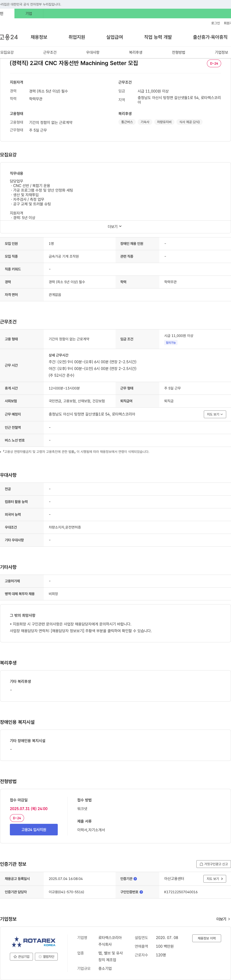Click the 차량소지자,운전면허증 preference text

pos(64,527)
